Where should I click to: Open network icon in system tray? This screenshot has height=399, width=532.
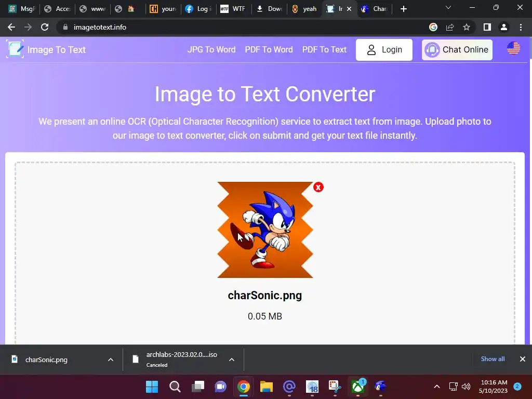pos(453,387)
